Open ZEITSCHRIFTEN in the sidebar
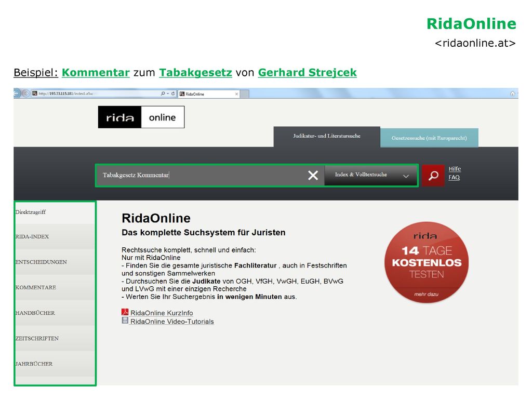Screen dimensions: 532x399 coord(55,338)
